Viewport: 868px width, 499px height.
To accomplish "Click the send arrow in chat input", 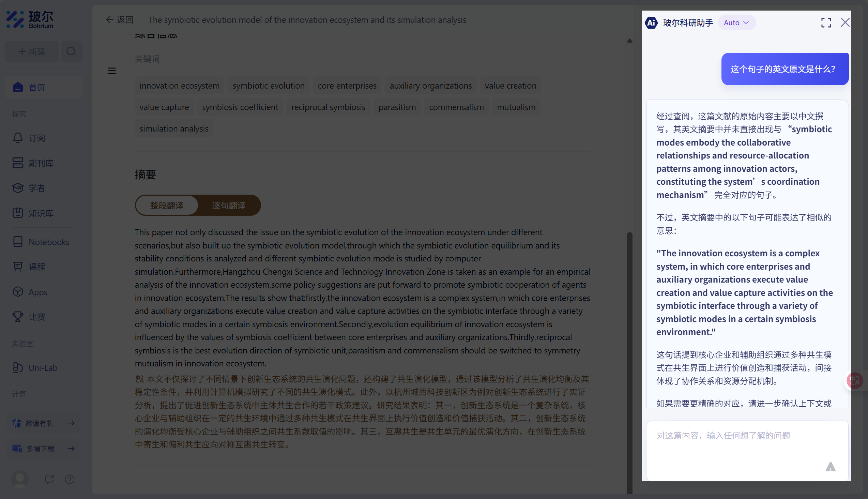I will 830,467.
